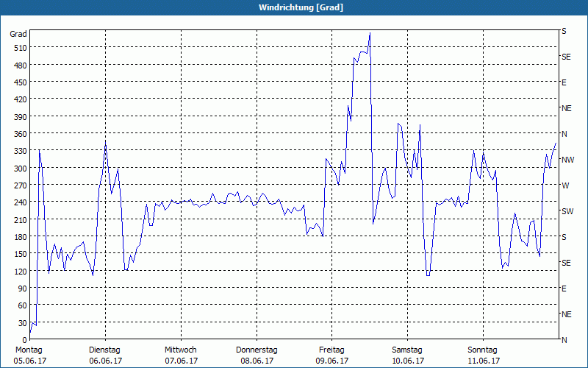Select the '270' y-axis value
588x368 pixels.
pos(21,185)
